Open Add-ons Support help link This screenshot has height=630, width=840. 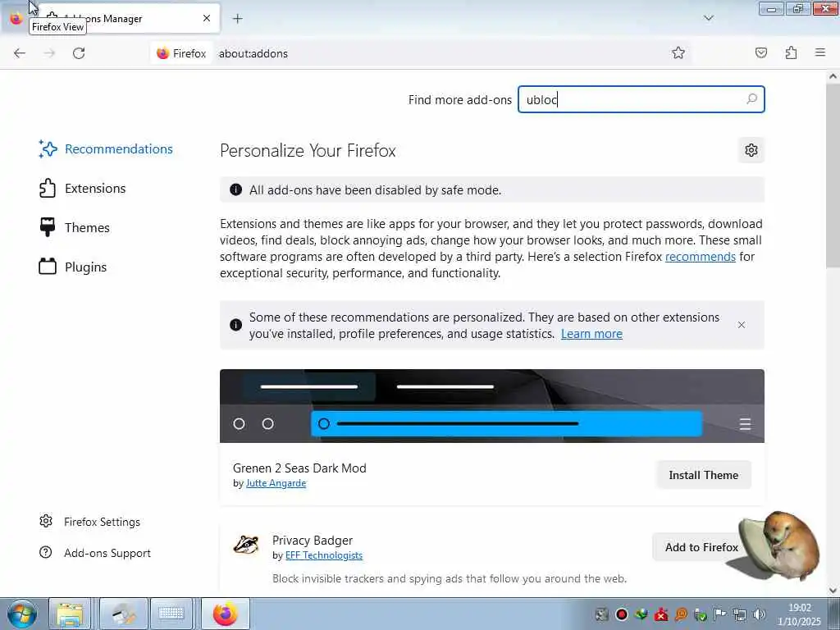(95, 553)
